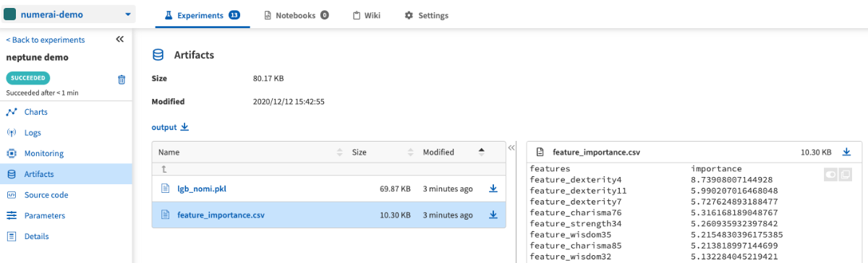Sort files by Modified column arrow
The image size is (868, 263).
[x=482, y=152]
